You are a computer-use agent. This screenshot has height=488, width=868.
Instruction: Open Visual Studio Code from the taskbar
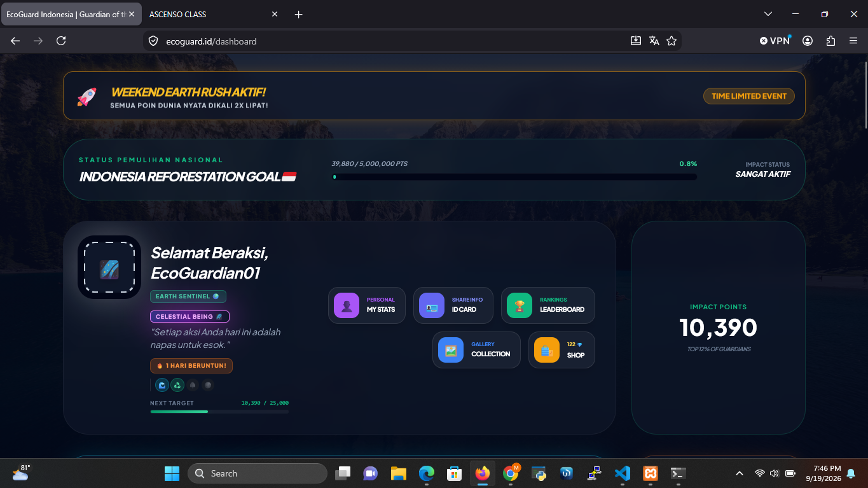(623, 473)
